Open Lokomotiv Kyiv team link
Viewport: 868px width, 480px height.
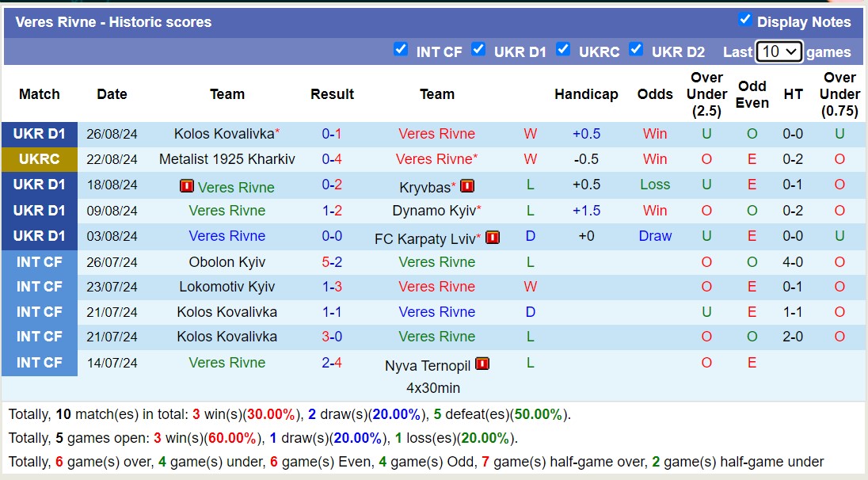click(227, 287)
